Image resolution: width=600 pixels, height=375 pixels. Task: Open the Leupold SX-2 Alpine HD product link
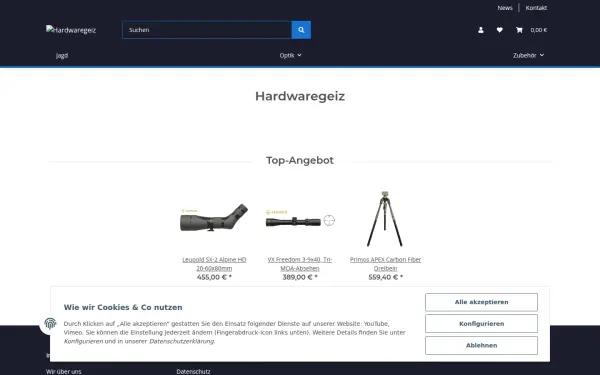[214, 264]
